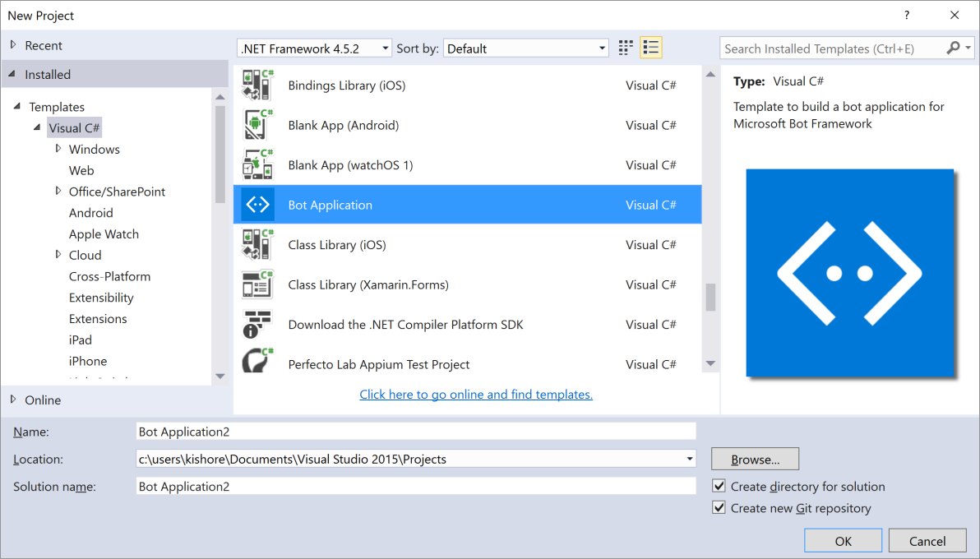980x559 pixels.
Task: Click the Bot Application template icon
Action: click(x=257, y=205)
